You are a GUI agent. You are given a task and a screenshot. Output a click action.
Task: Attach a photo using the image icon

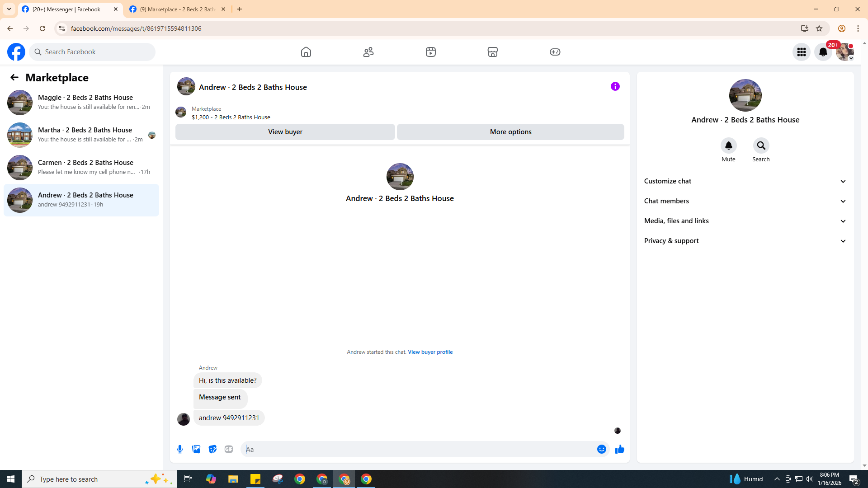click(x=196, y=449)
